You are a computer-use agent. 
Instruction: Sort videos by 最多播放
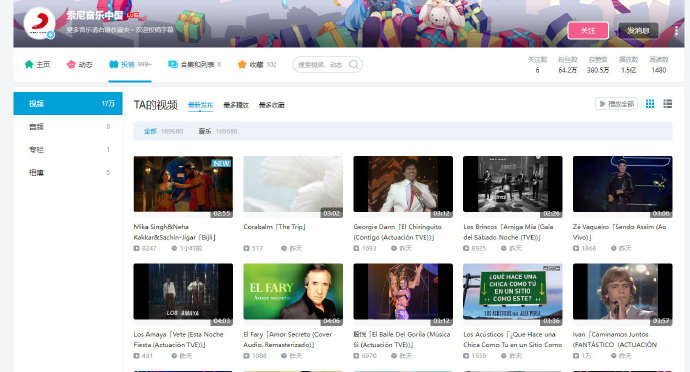236,105
